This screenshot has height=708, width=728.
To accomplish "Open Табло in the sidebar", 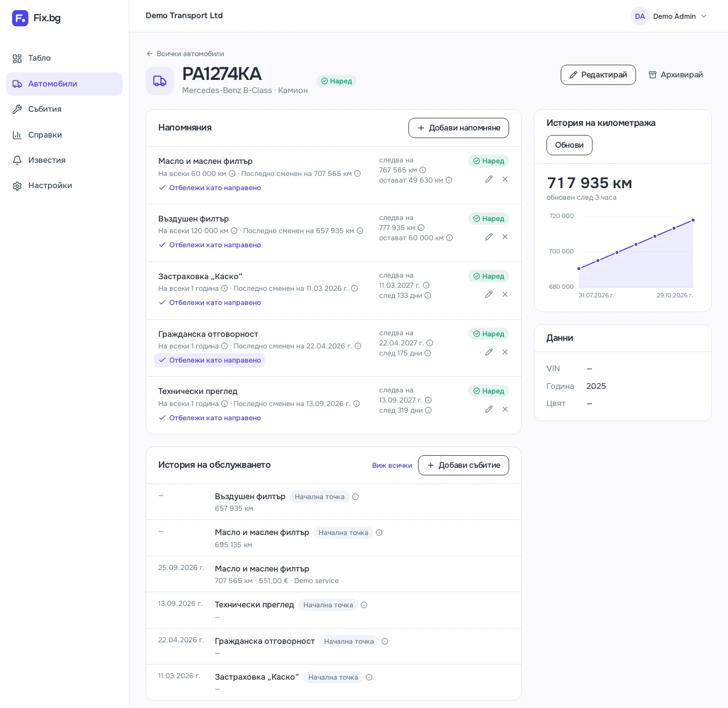I will click(64, 58).
